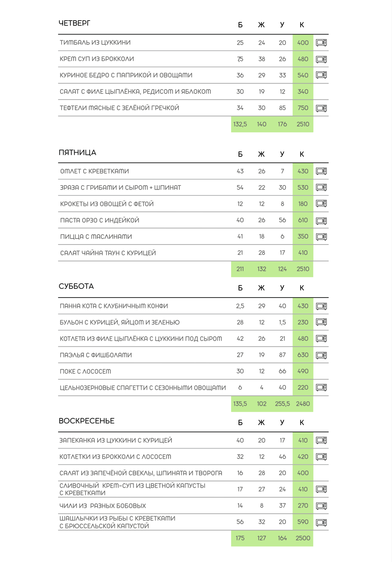
Task: Click the microwave icon beside Омлет с креветками
Action: tap(321, 171)
